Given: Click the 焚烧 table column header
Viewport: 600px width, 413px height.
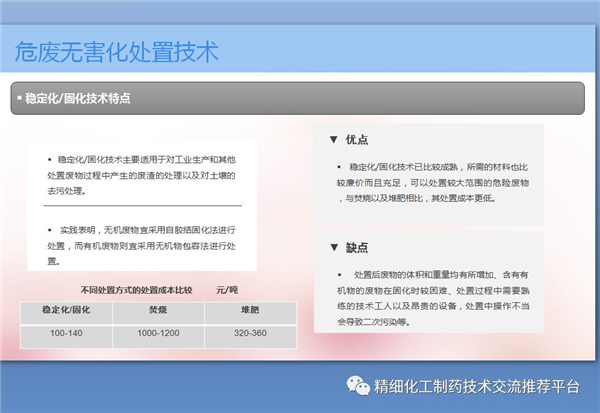Looking at the screenshot, I should click(156, 311).
